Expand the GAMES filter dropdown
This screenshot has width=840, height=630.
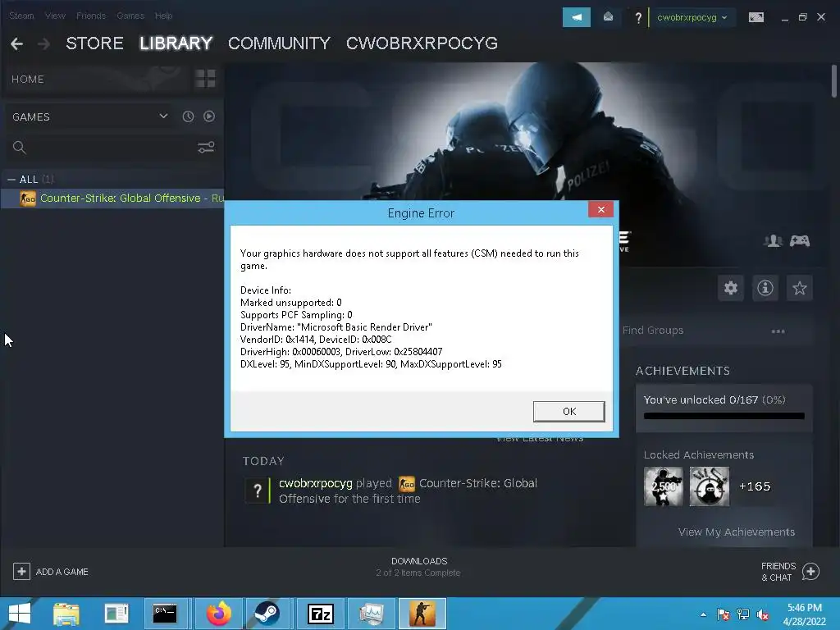163,116
